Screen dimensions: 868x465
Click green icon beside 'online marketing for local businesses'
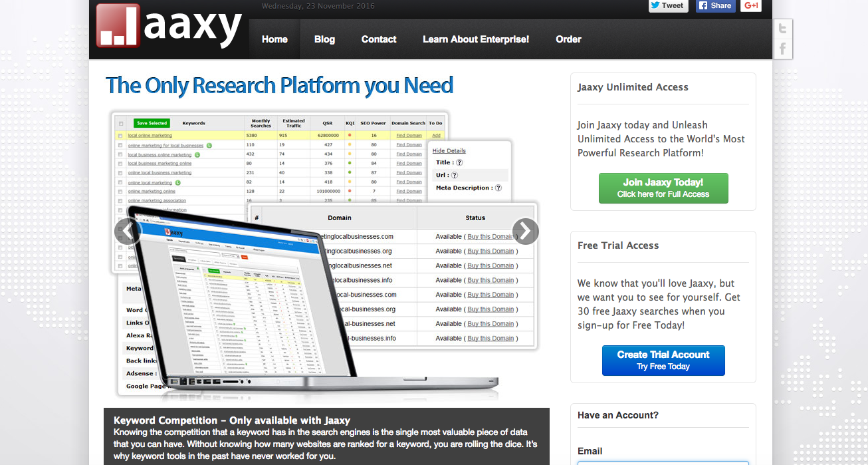pos(209,145)
